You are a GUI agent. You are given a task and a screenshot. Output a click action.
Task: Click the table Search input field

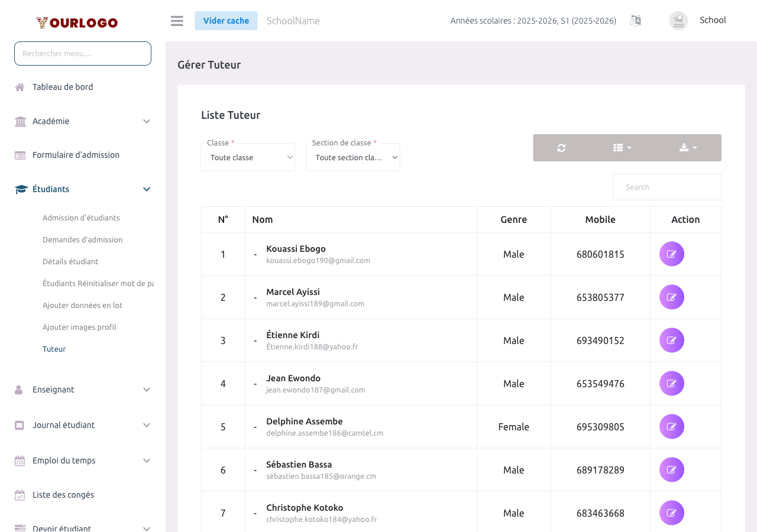(x=667, y=187)
